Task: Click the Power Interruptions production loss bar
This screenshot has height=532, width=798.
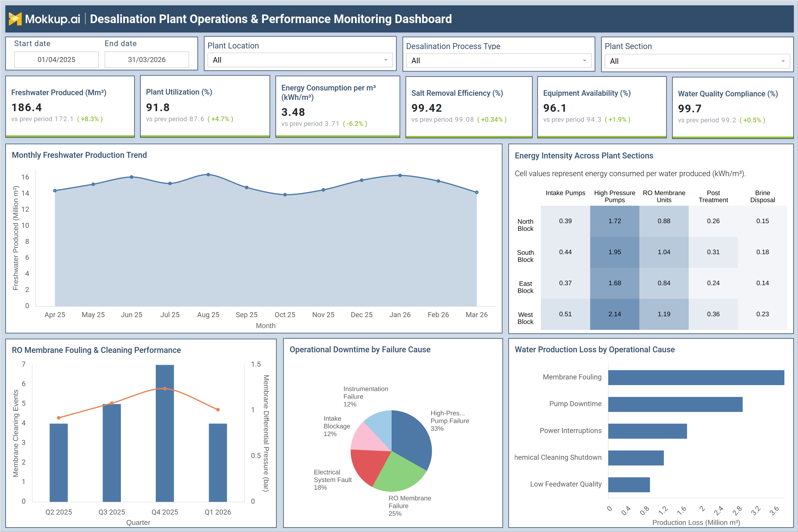Action: pos(647,431)
